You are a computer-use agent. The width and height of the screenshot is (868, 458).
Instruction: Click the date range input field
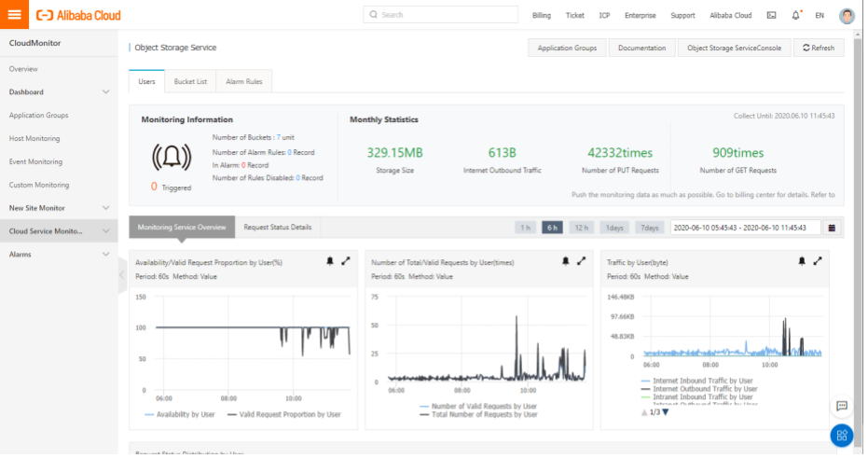tap(745, 228)
